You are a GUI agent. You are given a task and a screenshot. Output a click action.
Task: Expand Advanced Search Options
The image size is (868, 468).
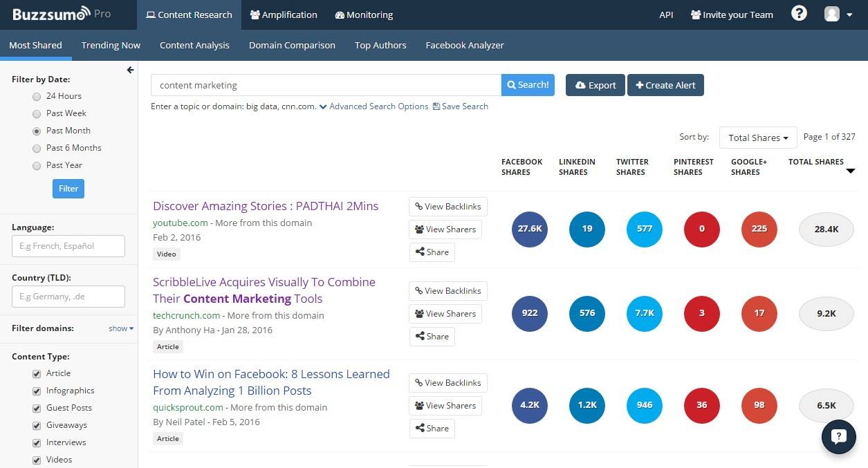click(x=373, y=106)
